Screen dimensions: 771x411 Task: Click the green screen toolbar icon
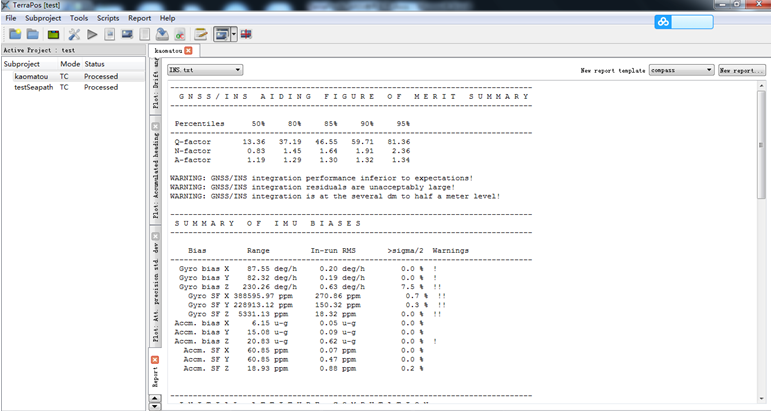pos(53,34)
